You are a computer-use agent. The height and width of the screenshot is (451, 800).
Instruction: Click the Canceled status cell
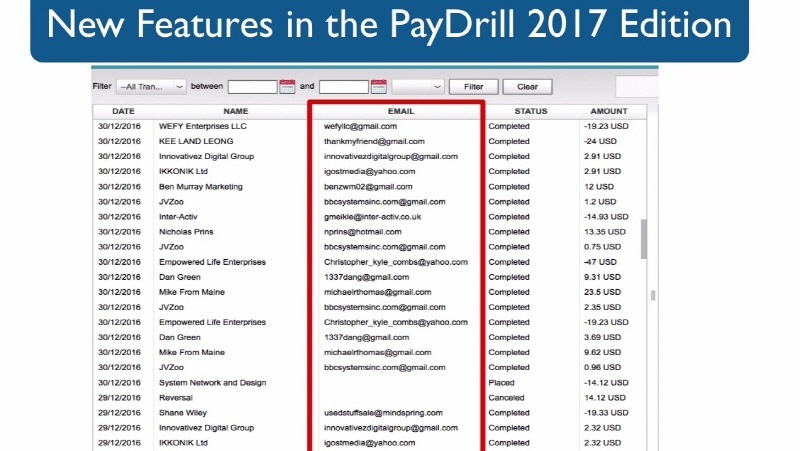pos(506,397)
